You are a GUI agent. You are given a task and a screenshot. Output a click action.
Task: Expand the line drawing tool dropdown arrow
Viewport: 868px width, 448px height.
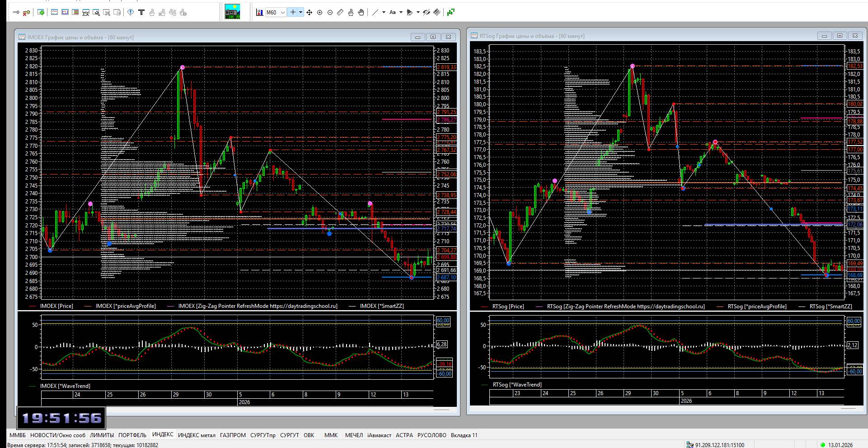point(384,13)
